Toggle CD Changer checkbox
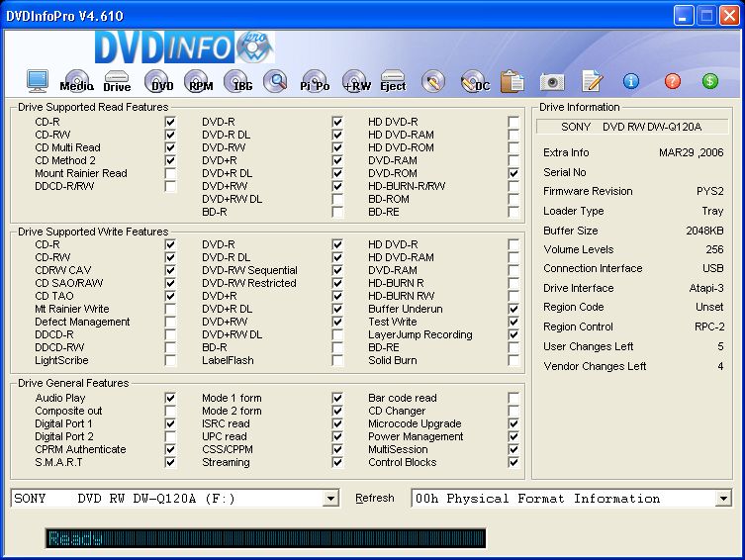The height and width of the screenshot is (560, 745). (x=513, y=411)
